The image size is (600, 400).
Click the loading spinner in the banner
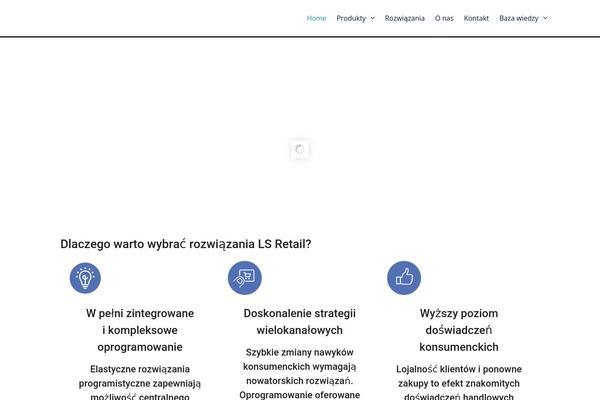pyautogui.click(x=300, y=149)
